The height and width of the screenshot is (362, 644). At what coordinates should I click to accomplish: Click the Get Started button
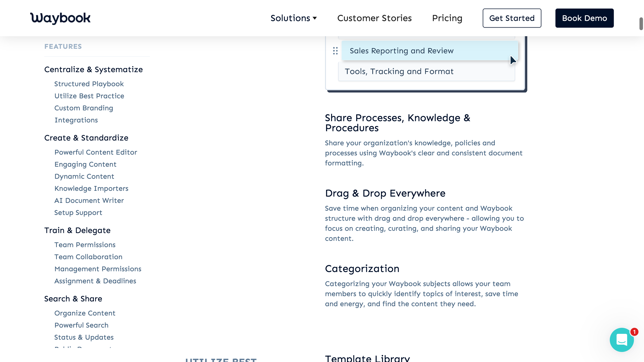coord(512,18)
